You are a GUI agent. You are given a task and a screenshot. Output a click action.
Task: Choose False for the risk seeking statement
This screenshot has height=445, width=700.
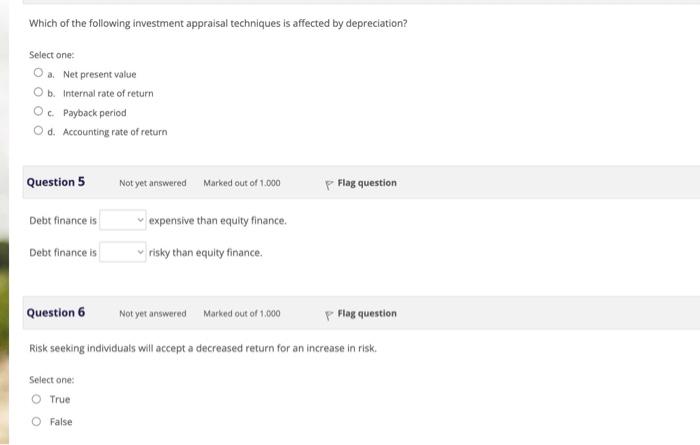pos(36,421)
